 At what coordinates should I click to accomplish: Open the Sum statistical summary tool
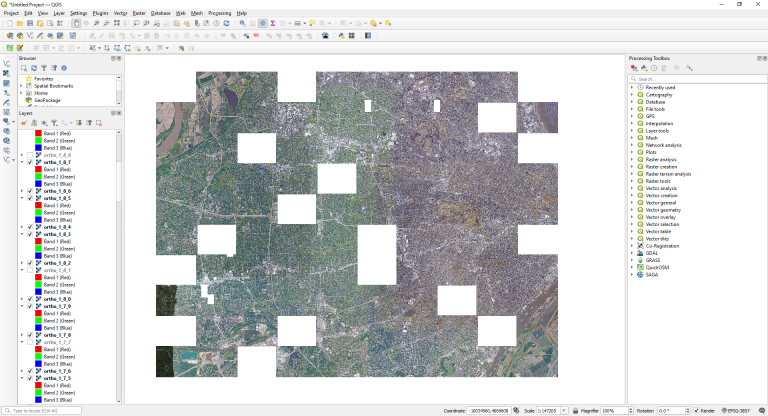click(x=273, y=23)
